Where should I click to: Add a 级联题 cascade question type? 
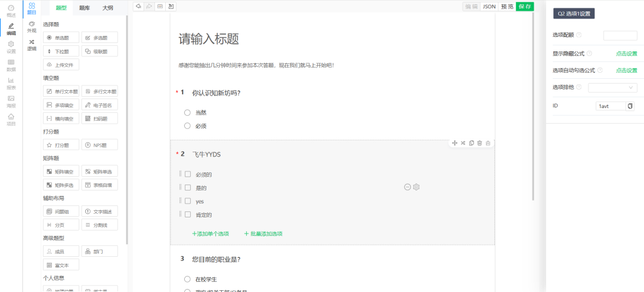100,51
